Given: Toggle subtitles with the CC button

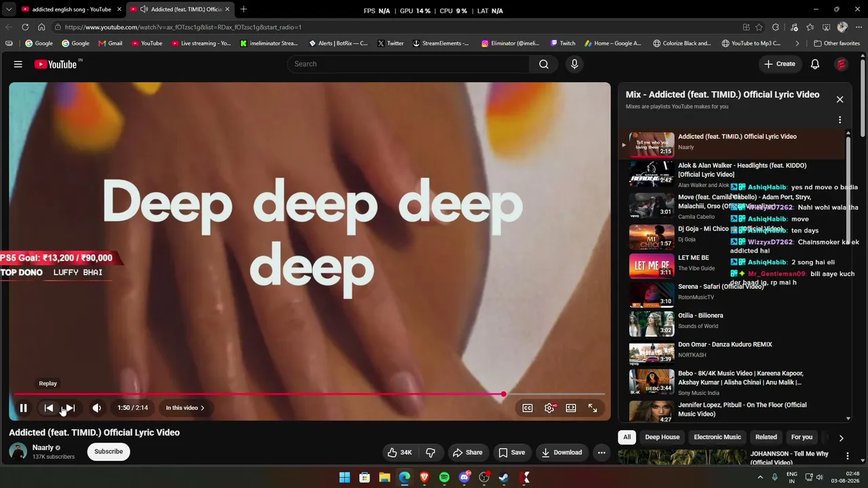Looking at the screenshot, I should (528, 408).
